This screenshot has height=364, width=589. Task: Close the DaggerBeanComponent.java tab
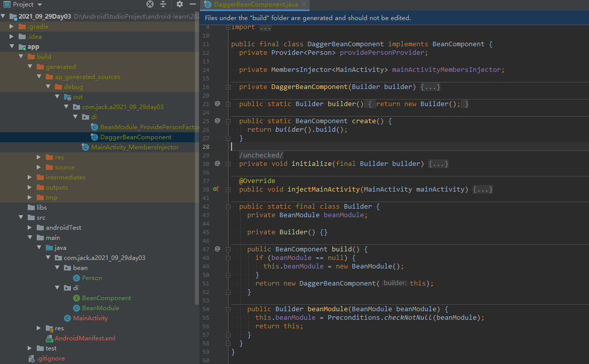point(304,4)
